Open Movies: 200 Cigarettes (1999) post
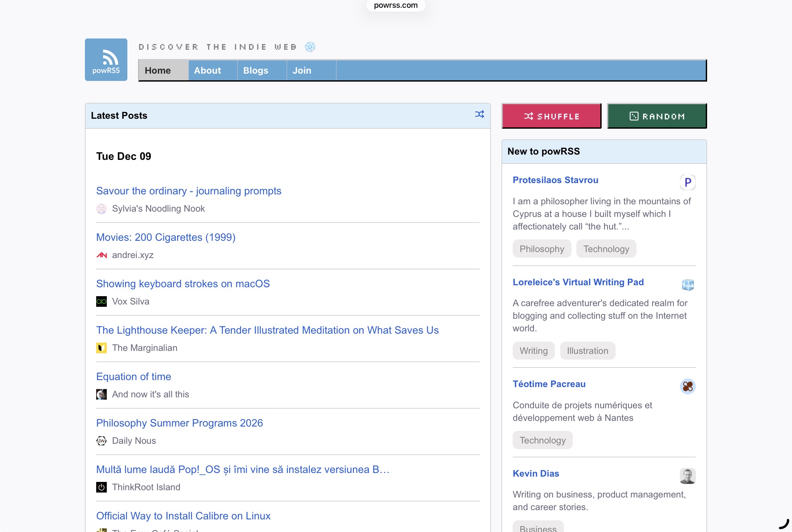The width and height of the screenshot is (792, 532). tap(166, 237)
